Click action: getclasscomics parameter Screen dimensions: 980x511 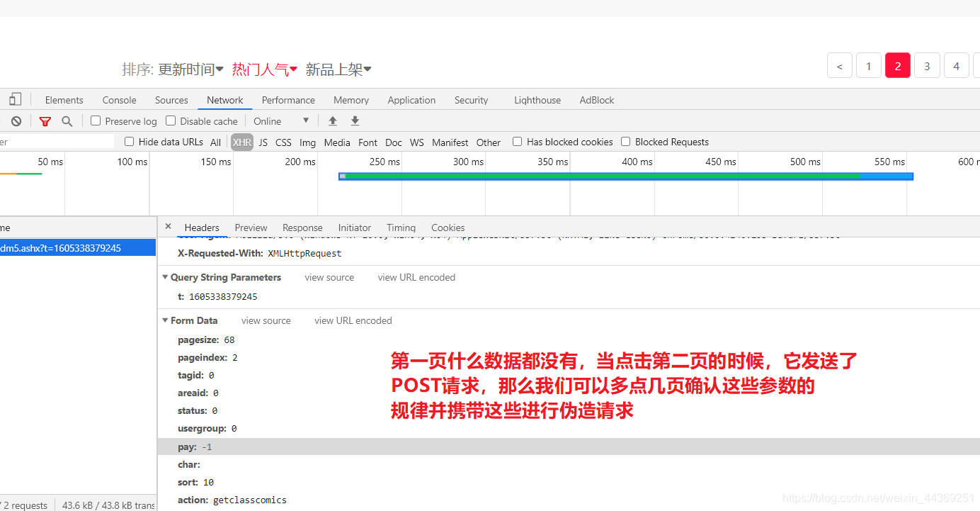pyautogui.click(x=232, y=500)
